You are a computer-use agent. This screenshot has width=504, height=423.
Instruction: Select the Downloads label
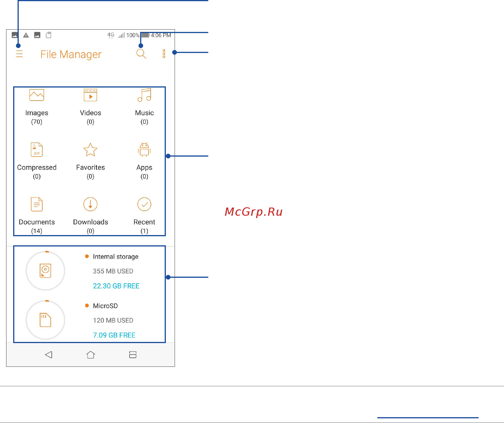[90, 222]
